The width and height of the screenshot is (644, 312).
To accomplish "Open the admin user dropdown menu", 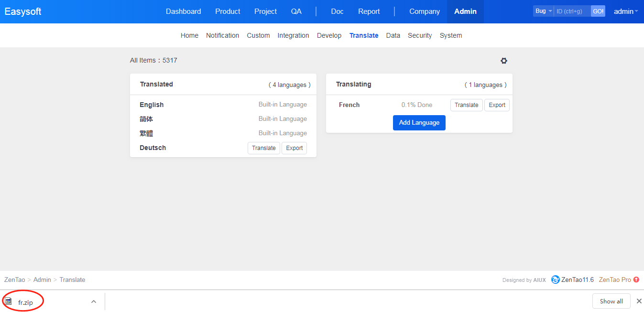I will (x=625, y=11).
